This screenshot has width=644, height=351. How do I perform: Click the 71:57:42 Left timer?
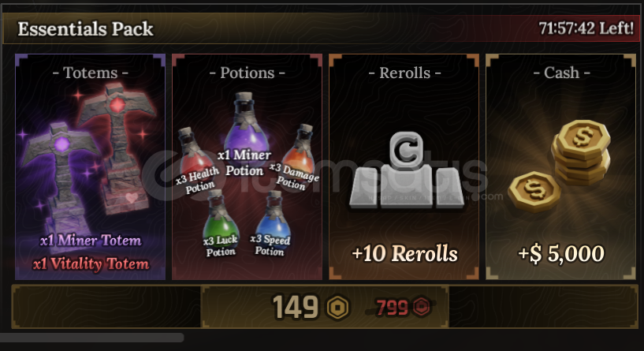(x=586, y=28)
